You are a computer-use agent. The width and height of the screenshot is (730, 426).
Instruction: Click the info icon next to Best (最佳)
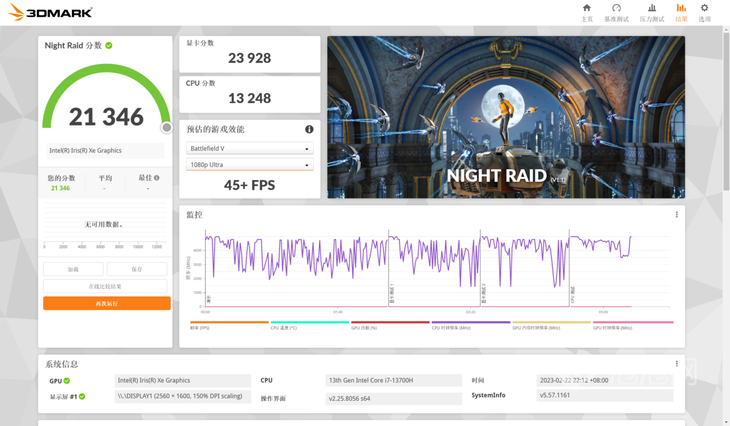click(x=157, y=177)
